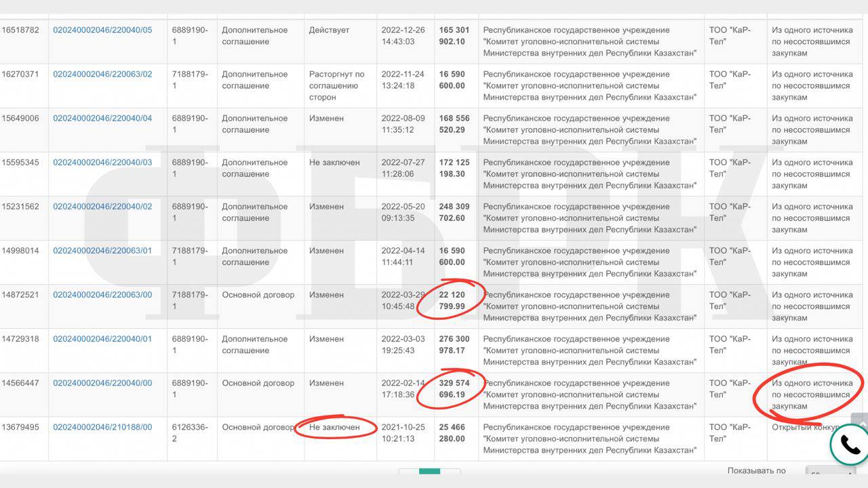The width and height of the screenshot is (868, 488).
Task: Click amount 25 466 280.00
Action: [x=452, y=433]
